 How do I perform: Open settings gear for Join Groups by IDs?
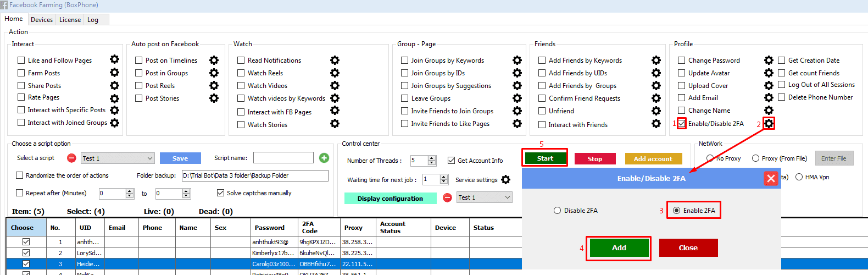[x=517, y=73]
